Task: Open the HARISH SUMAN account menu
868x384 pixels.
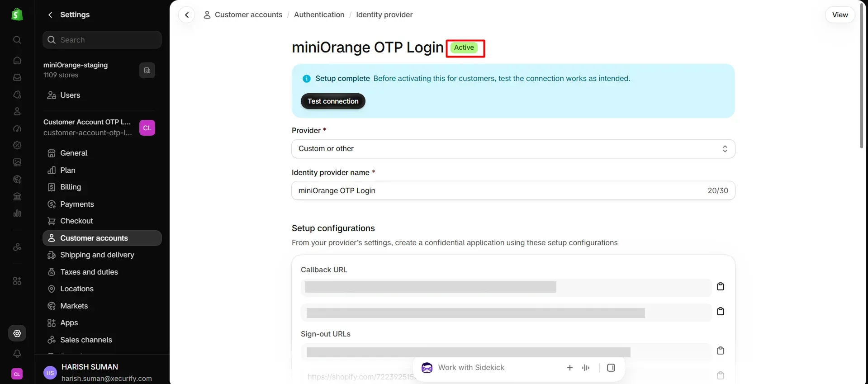Action: (x=102, y=372)
